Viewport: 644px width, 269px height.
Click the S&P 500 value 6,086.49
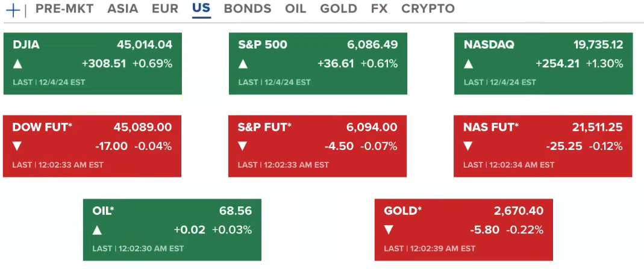372,45
